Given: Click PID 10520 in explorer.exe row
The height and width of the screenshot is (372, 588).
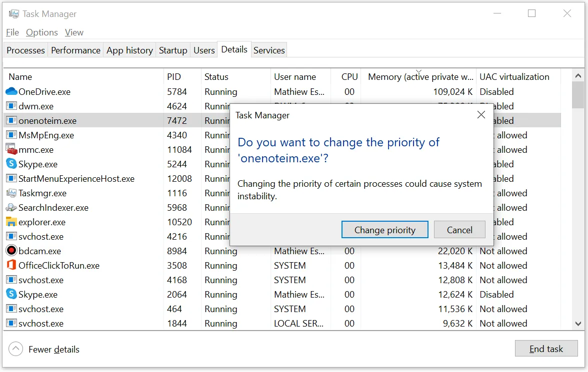Looking at the screenshot, I should (x=179, y=222).
